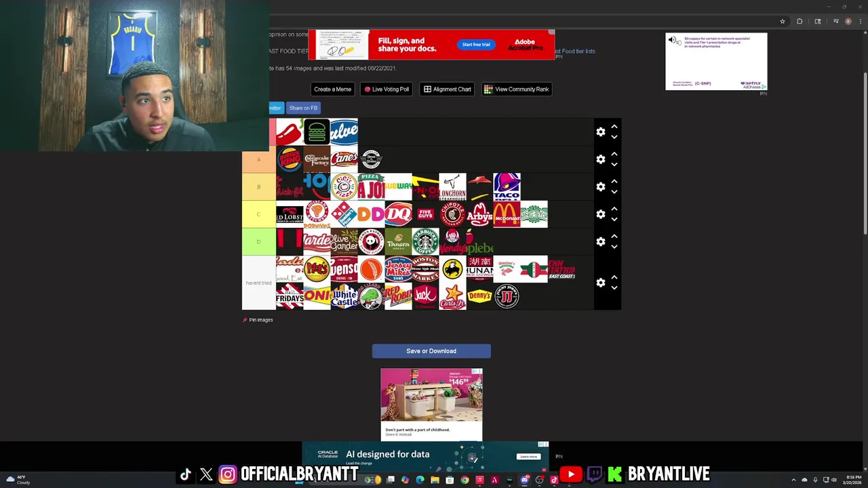Open Google Chrome from the taskbar

point(465,480)
